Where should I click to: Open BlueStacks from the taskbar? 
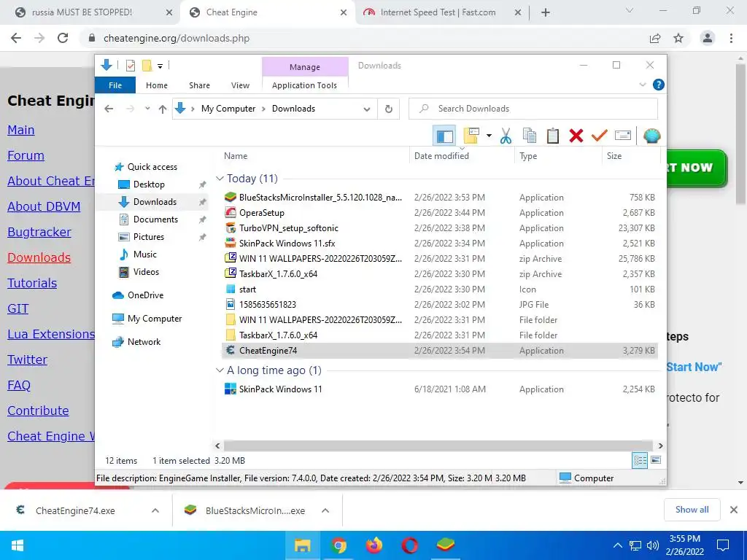point(446,545)
